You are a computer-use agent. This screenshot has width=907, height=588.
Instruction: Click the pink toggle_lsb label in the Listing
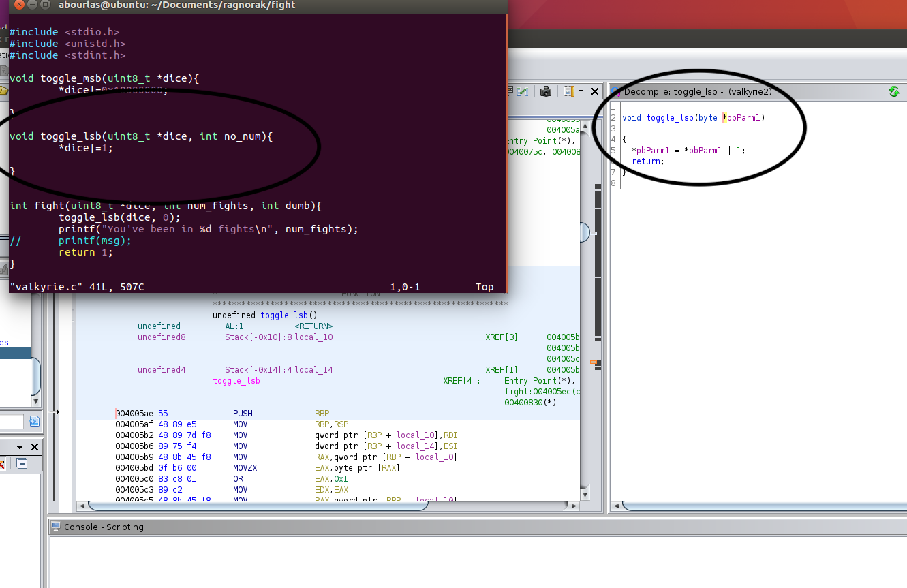click(x=236, y=381)
